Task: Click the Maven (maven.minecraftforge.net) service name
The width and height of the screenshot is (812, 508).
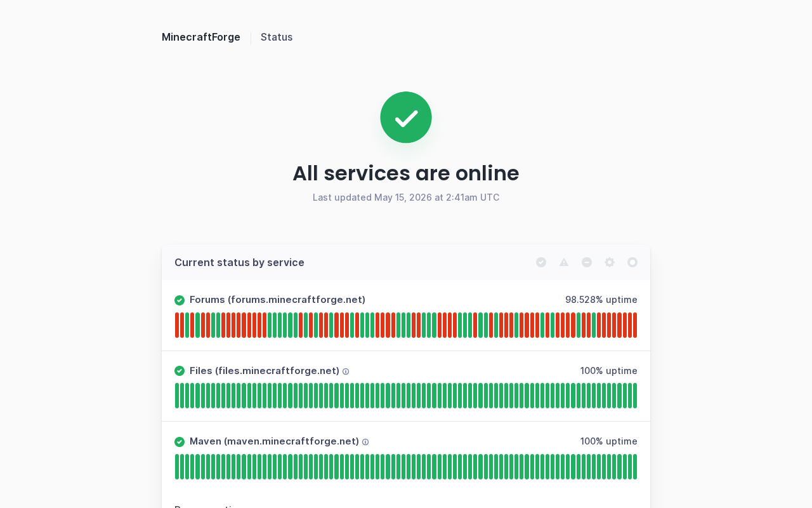Action: 274,441
